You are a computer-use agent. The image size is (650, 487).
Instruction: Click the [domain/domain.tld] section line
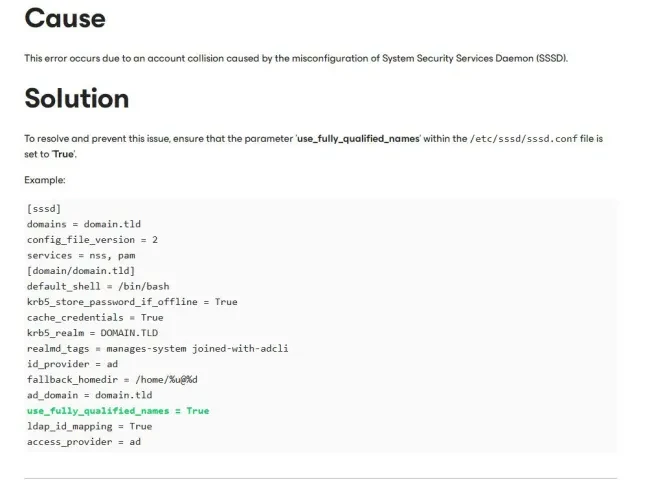(x=80, y=270)
